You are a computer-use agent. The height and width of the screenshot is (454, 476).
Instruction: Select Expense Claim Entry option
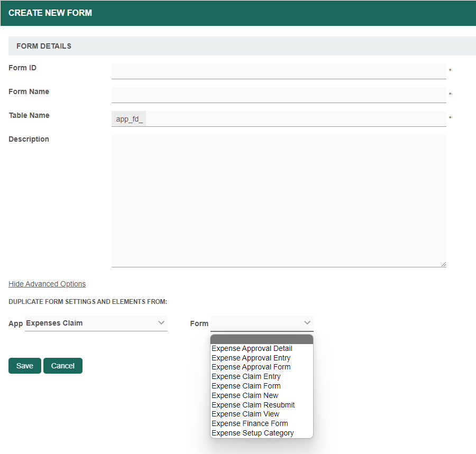coord(246,376)
